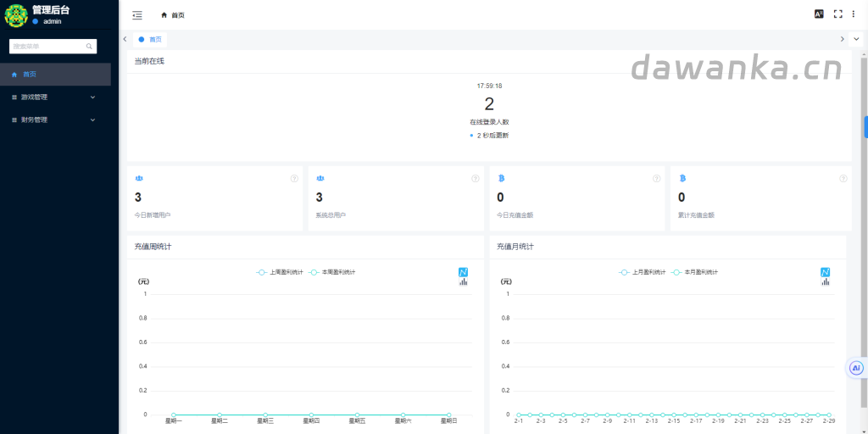Toggle fullscreen mode icon
Viewport: 868px width, 434px height.
click(x=837, y=14)
